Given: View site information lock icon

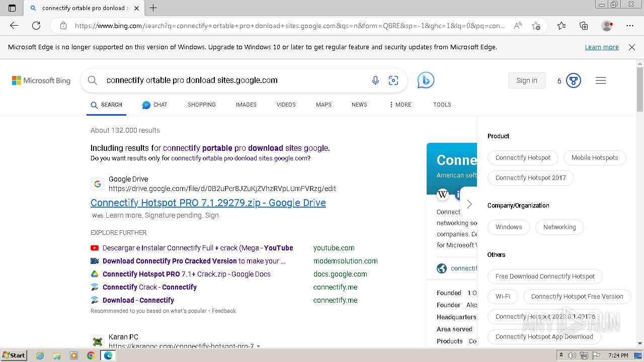Looking at the screenshot, I should [63, 26].
